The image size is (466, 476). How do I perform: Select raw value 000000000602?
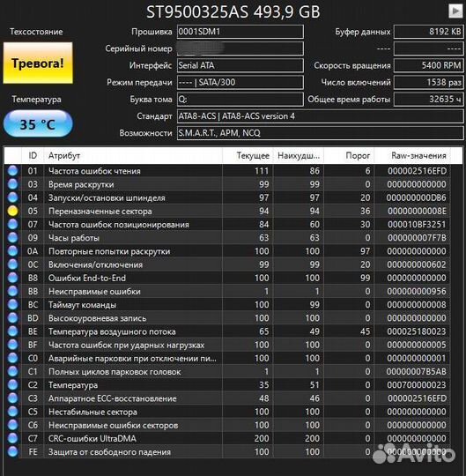click(417, 264)
